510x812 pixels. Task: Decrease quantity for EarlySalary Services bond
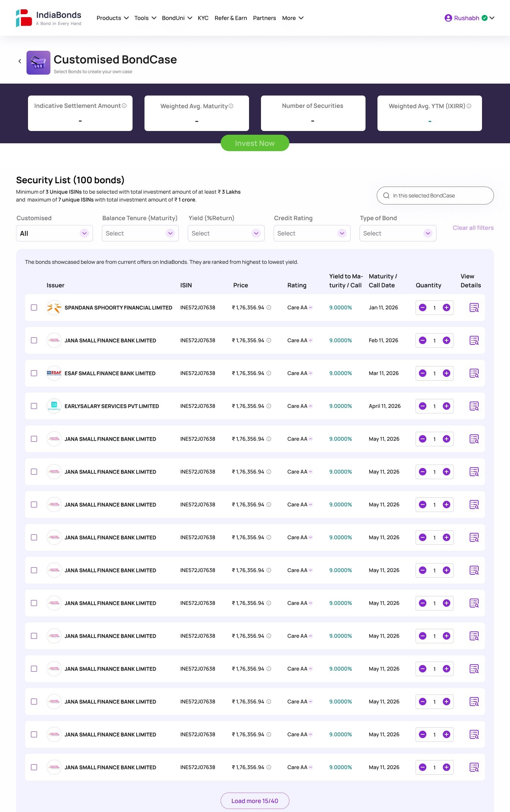(x=423, y=406)
